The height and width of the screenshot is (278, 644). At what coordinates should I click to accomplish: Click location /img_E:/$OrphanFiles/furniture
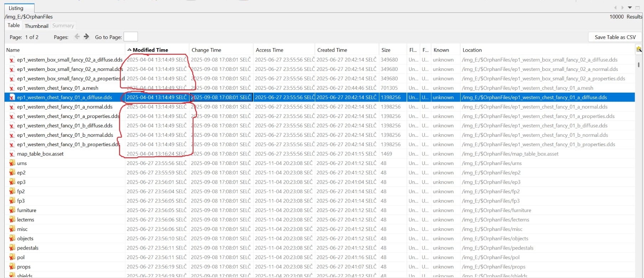click(496, 210)
